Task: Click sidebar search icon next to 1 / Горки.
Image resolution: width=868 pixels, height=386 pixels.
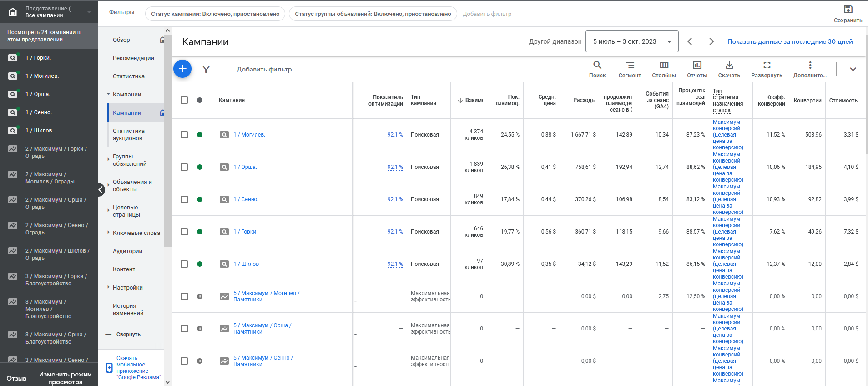Action: [x=13, y=58]
